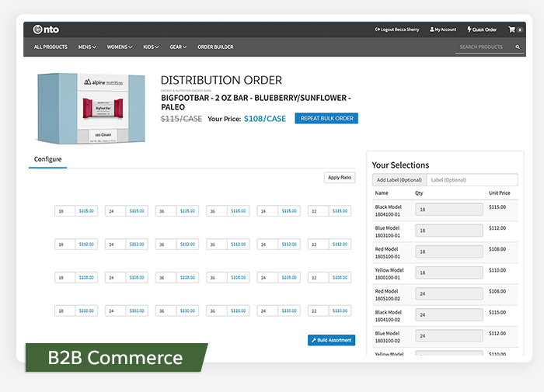
Task: Expand the Mens dropdown menu
Action: point(87,47)
